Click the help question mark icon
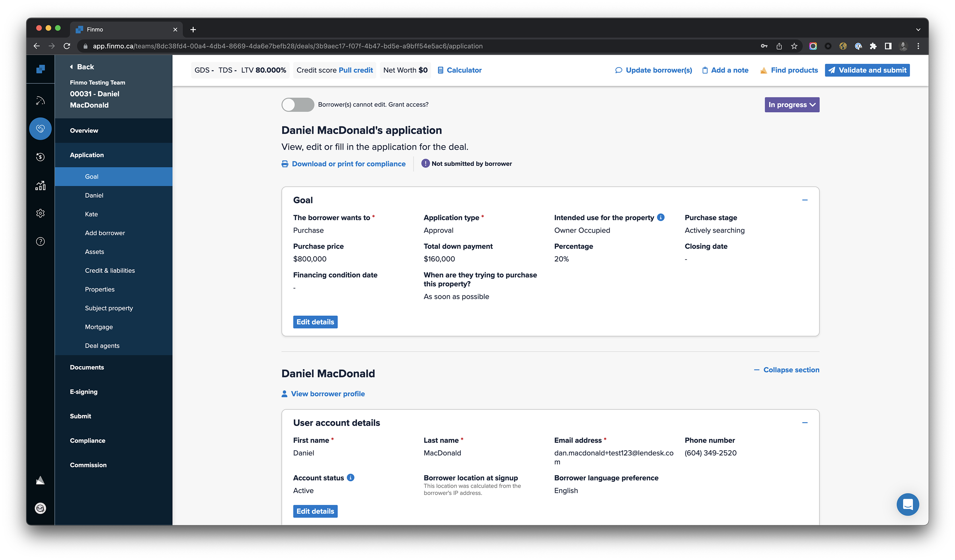The width and height of the screenshot is (955, 560). tap(40, 241)
